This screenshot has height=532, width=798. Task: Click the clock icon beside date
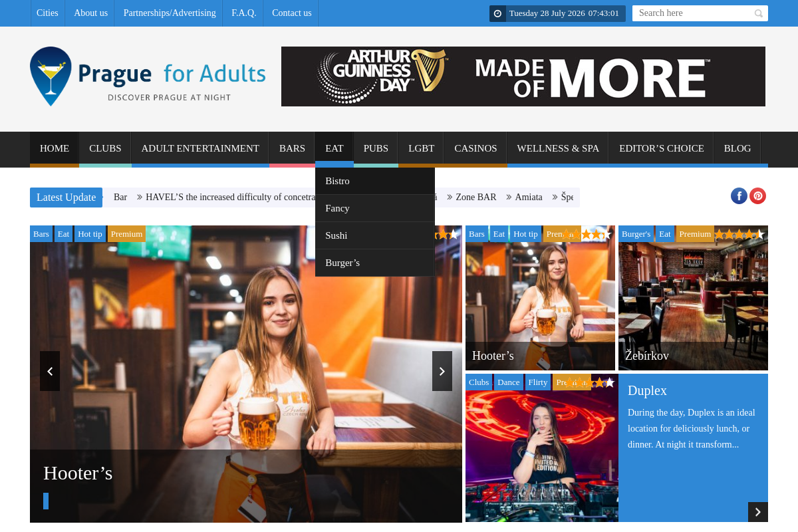[497, 13]
